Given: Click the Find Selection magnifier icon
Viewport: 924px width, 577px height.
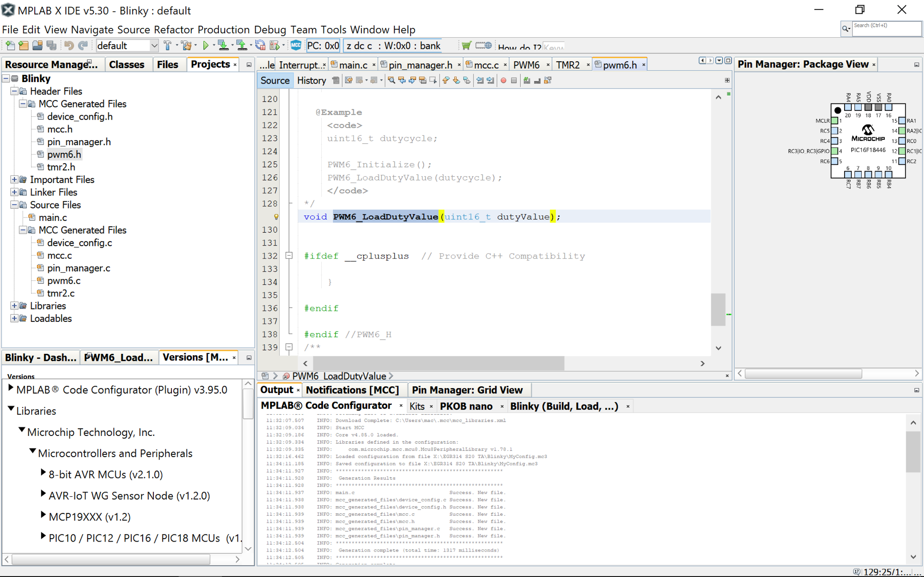Looking at the screenshot, I should tap(391, 80).
